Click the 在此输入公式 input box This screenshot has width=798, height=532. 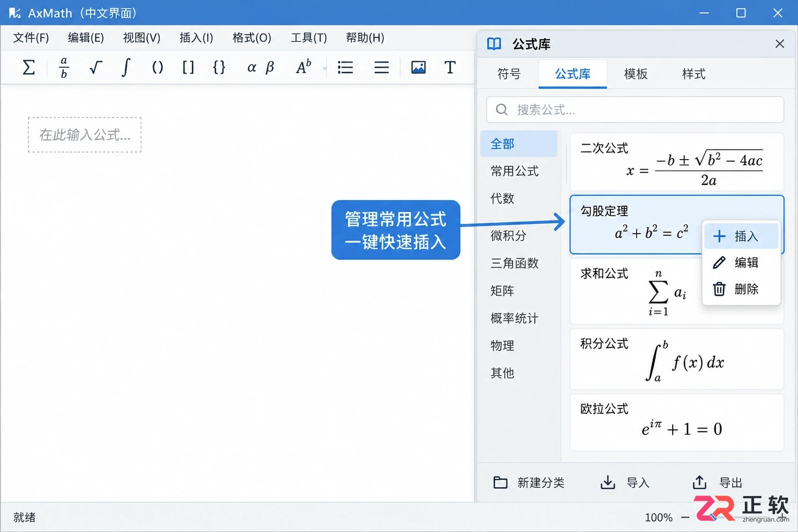coord(85,135)
